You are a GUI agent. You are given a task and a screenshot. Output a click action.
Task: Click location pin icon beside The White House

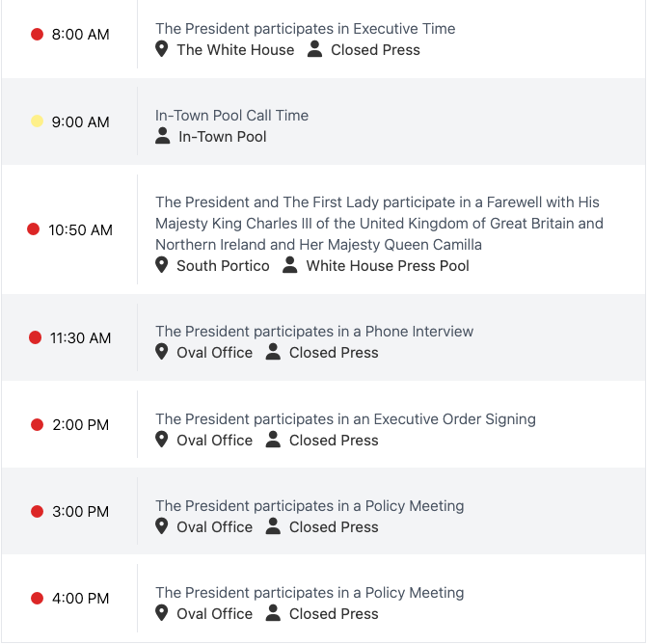click(x=162, y=49)
